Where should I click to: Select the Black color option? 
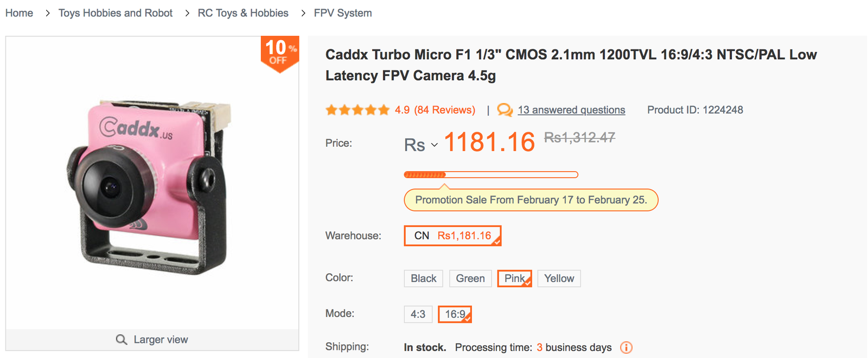coord(423,279)
